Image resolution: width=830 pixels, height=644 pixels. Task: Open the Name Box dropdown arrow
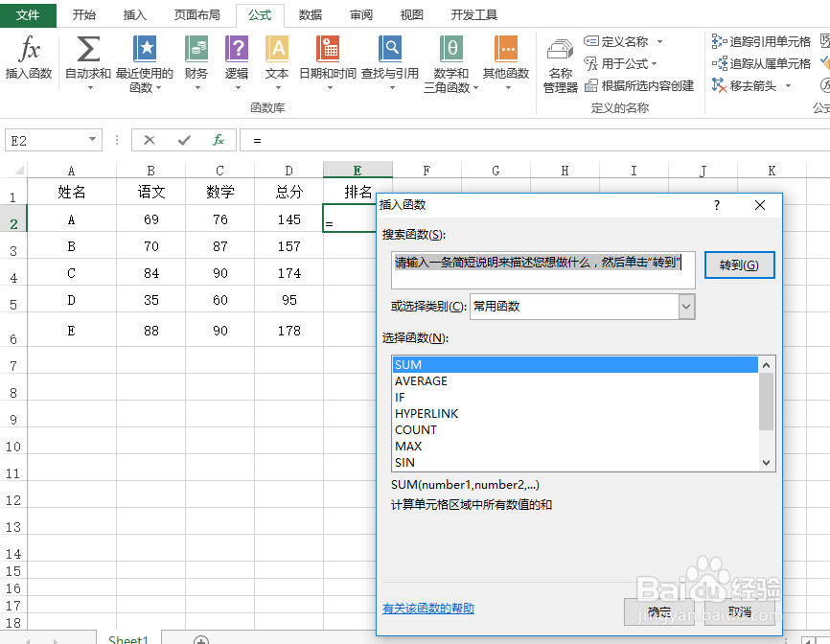point(91,139)
